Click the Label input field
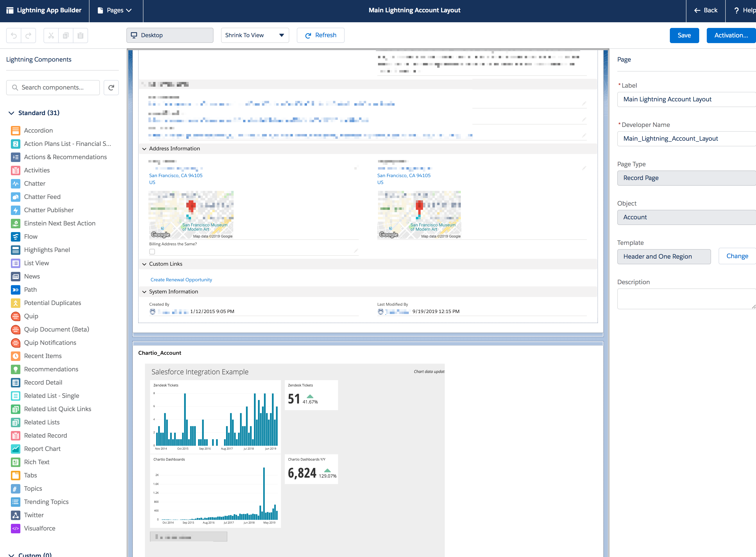 coord(687,99)
